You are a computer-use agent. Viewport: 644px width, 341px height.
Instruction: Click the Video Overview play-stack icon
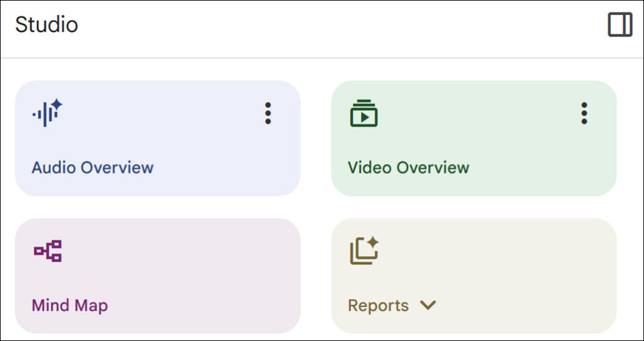(x=364, y=113)
